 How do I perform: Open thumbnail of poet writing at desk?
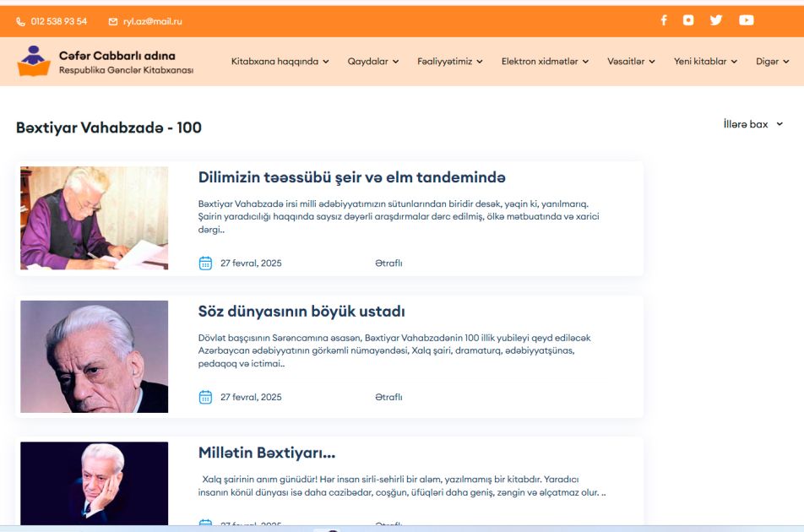(x=95, y=218)
